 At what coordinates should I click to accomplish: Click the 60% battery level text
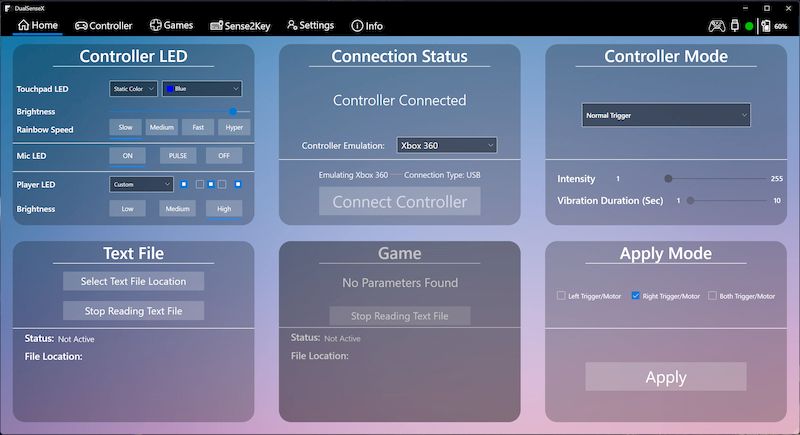pos(781,26)
